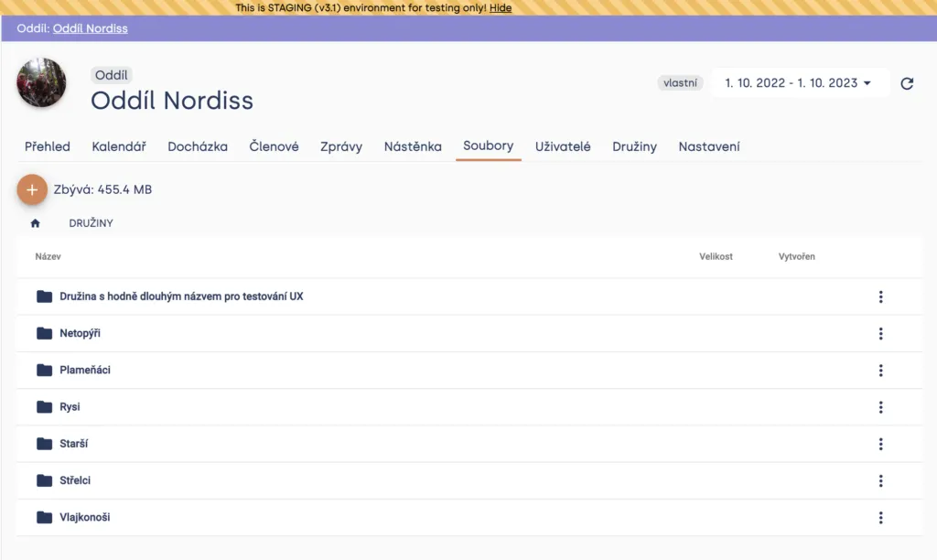Open the folder name 'Střelci'
937x560 pixels.
click(75, 480)
